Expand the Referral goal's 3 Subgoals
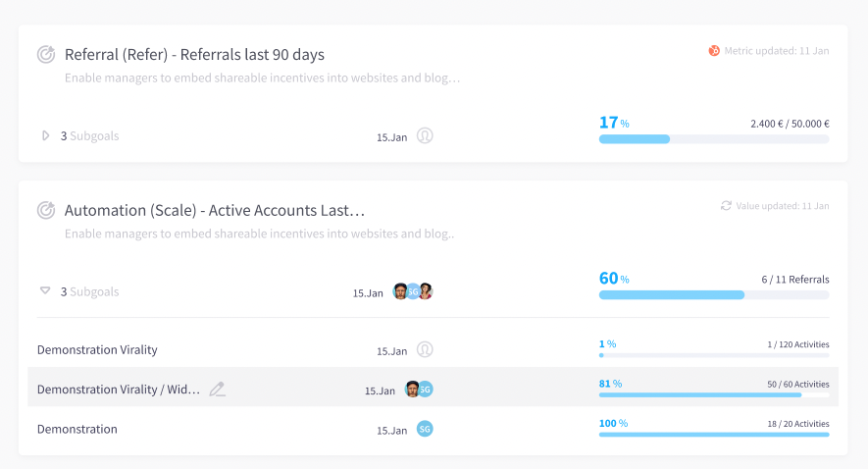Screen dimensions: 868x469 pos(45,136)
